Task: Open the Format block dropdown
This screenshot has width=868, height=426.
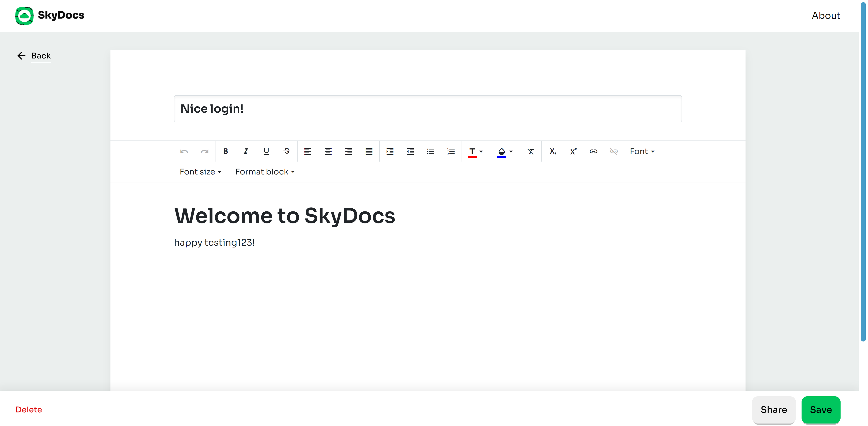Action: click(x=265, y=172)
